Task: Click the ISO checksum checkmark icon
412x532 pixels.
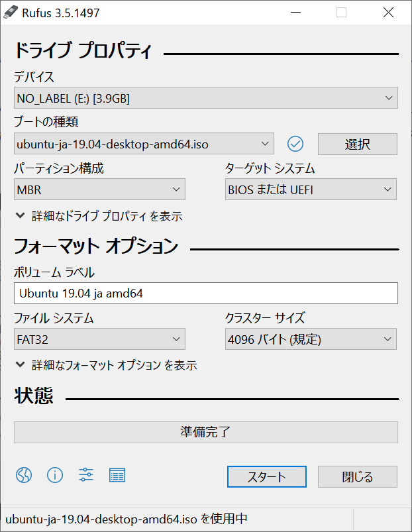Action: click(x=295, y=144)
